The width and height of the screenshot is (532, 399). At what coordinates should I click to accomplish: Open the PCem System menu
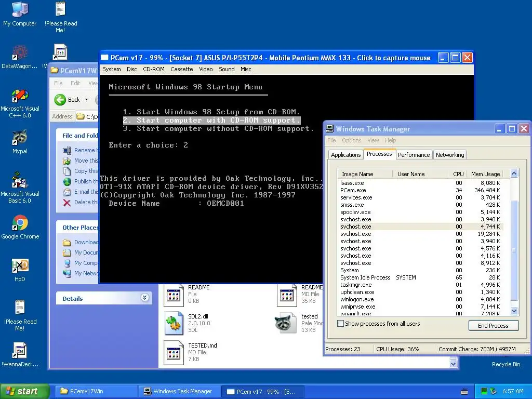coord(112,69)
